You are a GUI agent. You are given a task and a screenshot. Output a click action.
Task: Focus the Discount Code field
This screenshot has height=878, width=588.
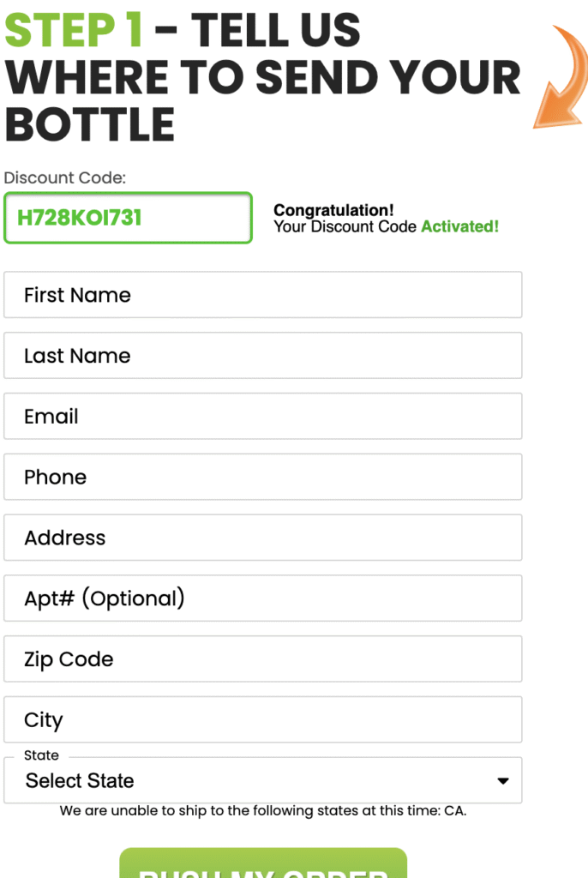point(128,218)
